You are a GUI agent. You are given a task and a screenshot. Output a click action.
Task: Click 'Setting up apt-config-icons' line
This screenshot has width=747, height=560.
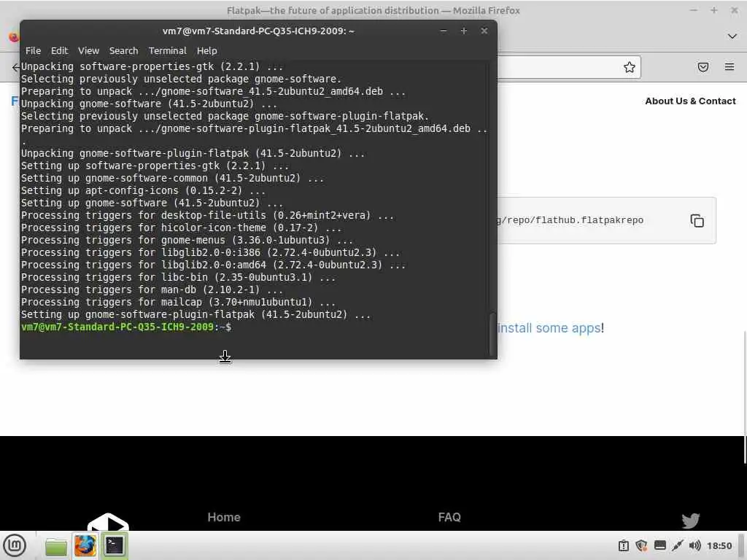click(143, 190)
